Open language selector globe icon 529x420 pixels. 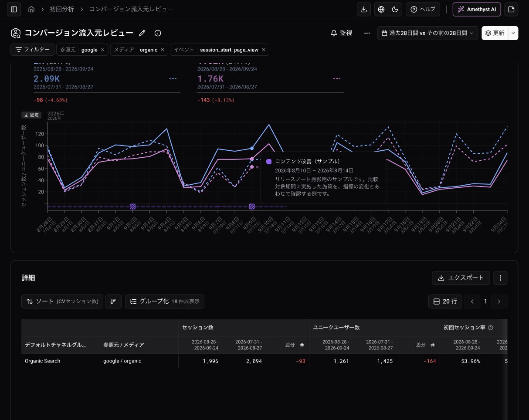(x=381, y=9)
